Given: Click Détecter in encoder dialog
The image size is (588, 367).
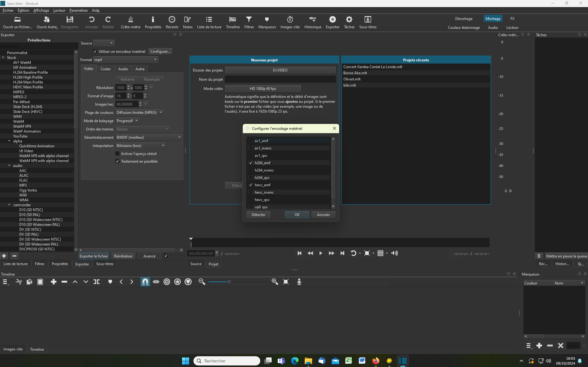Looking at the screenshot, I should pos(258,215).
